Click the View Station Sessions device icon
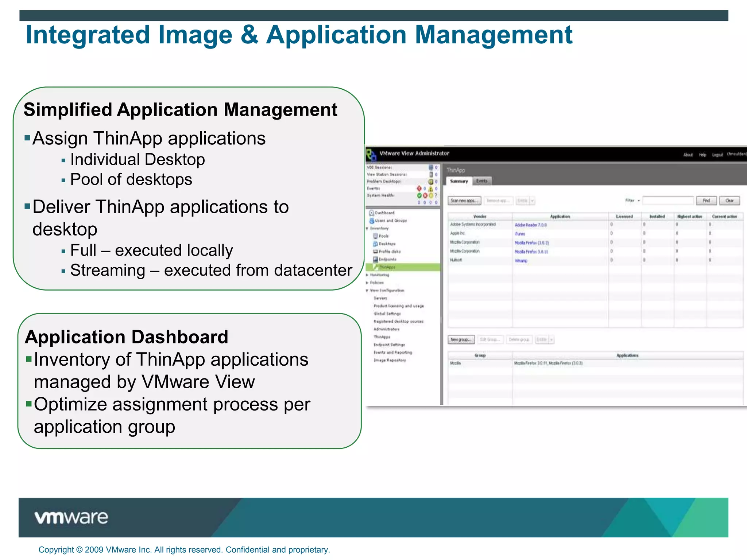 click(431, 175)
